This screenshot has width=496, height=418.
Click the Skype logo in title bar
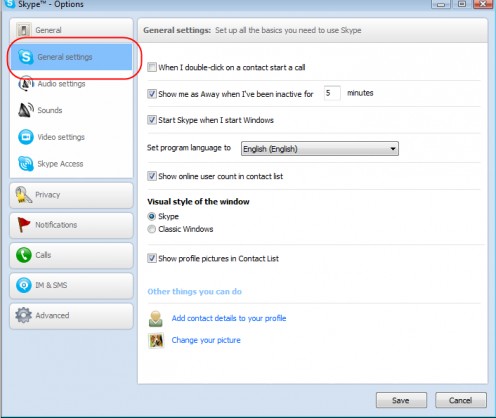10,4
